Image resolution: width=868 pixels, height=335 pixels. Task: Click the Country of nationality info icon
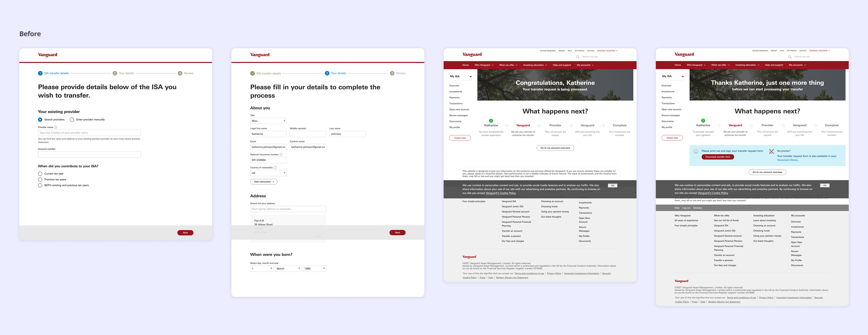275,168
